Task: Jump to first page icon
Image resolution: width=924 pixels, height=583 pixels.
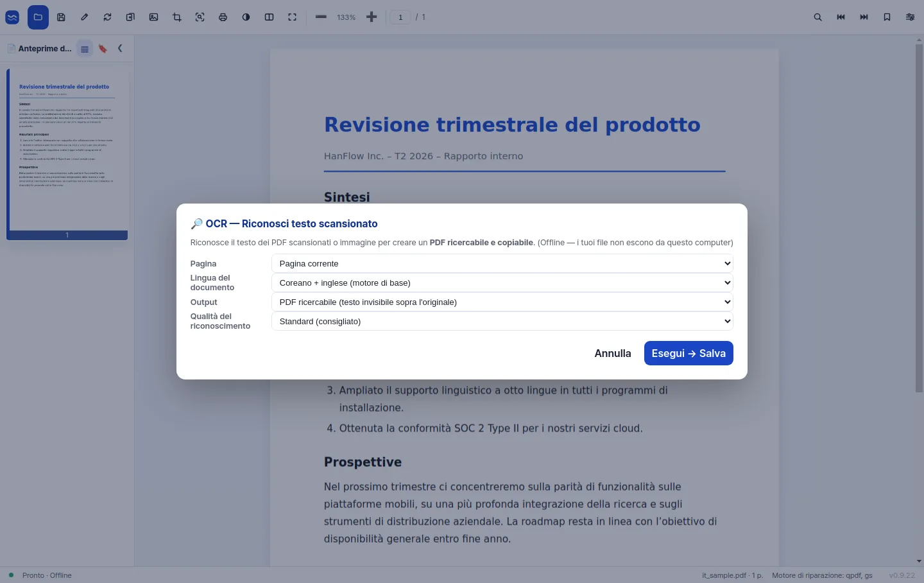Action: click(x=841, y=17)
